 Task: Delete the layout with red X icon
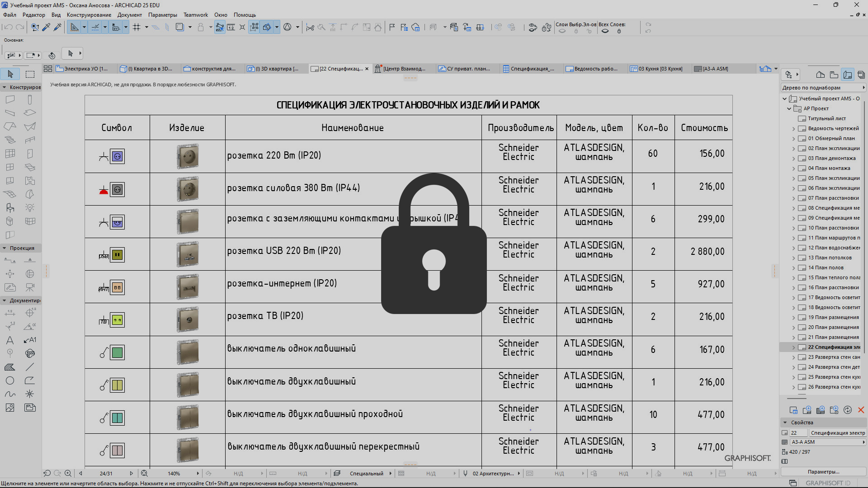[861, 410]
